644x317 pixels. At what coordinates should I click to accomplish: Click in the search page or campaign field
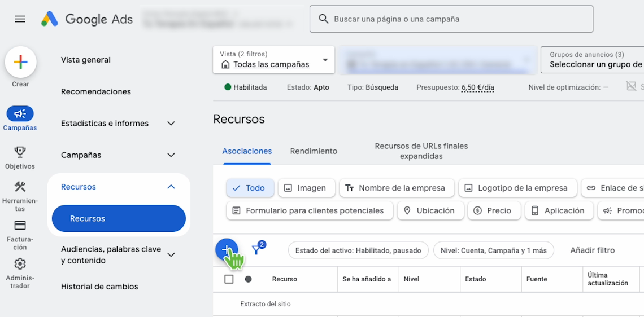[451, 19]
